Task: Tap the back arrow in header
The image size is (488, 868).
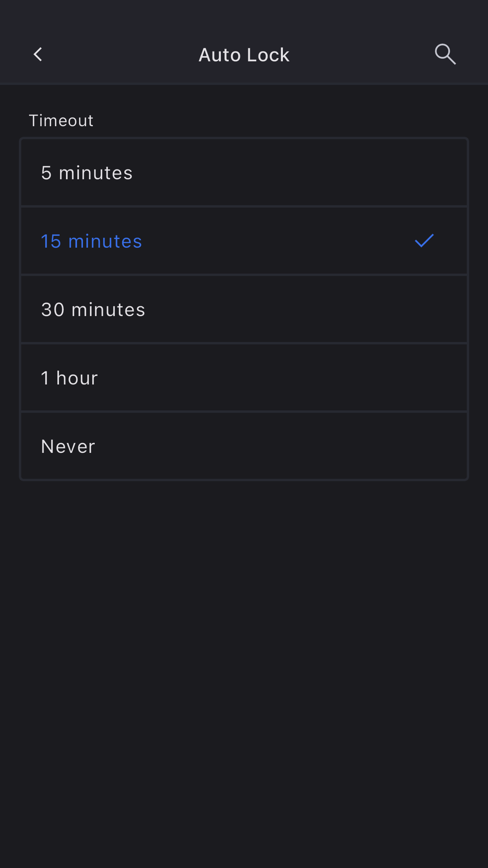Action: click(x=38, y=55)
